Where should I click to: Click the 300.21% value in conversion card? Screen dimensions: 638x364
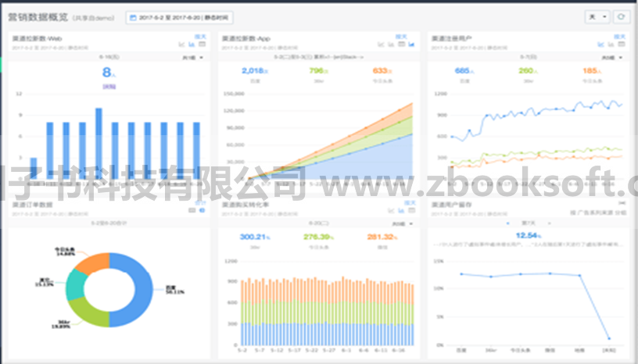coord(255,237)
